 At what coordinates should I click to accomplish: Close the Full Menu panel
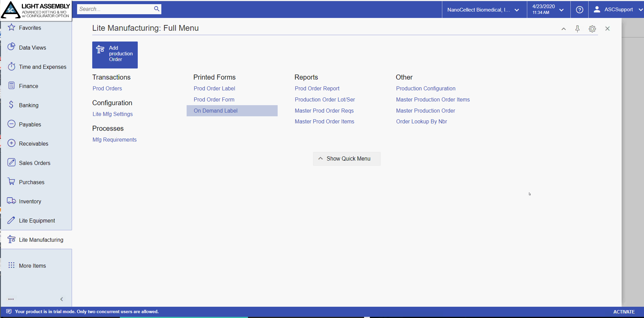pos(607,29)
